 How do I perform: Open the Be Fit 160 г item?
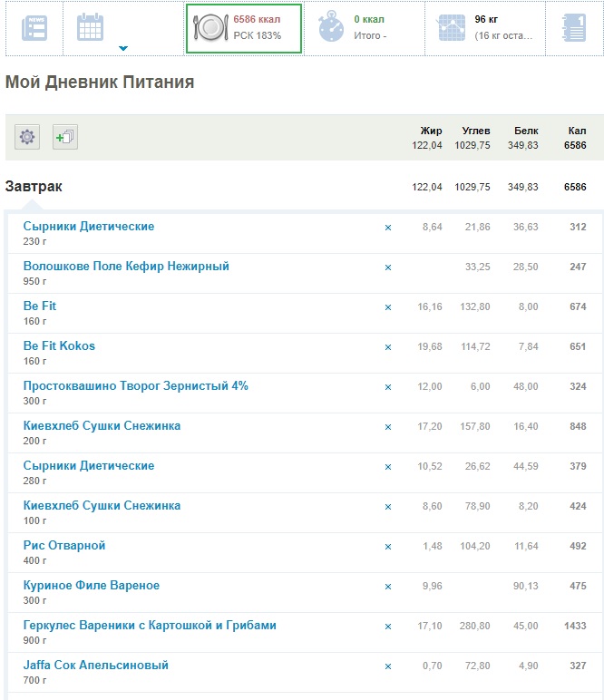[40, 306]
